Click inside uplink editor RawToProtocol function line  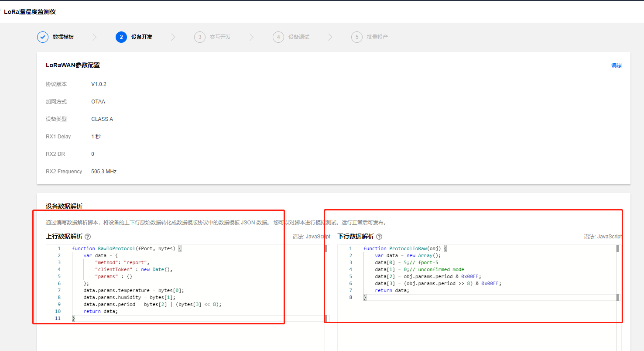[x=127, y=248]
